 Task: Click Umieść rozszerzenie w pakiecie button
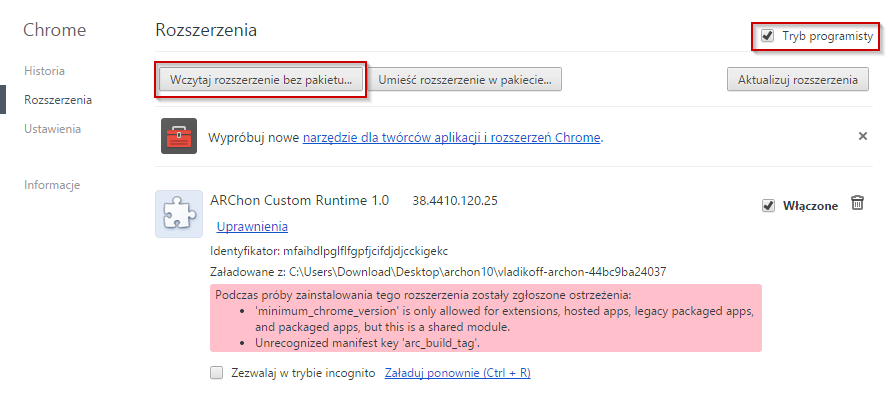pos(465,80)
